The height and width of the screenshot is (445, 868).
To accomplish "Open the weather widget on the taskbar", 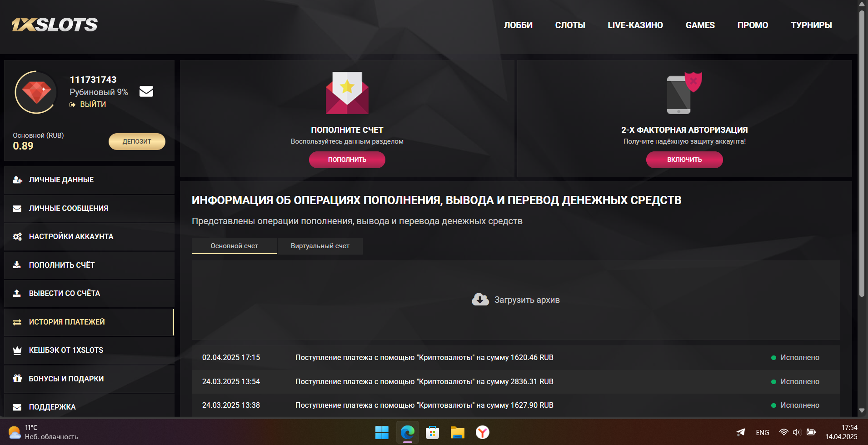I will click(x=44, y=432).
